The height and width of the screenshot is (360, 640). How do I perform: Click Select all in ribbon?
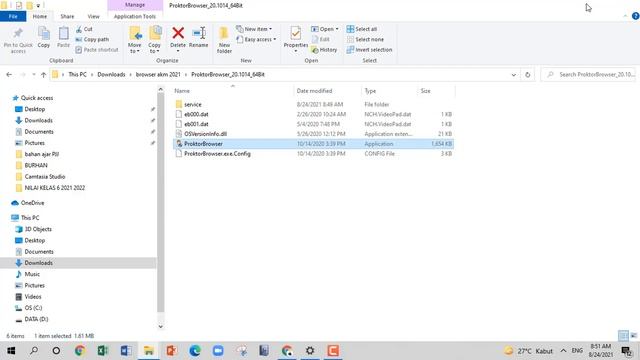[362, 29]
